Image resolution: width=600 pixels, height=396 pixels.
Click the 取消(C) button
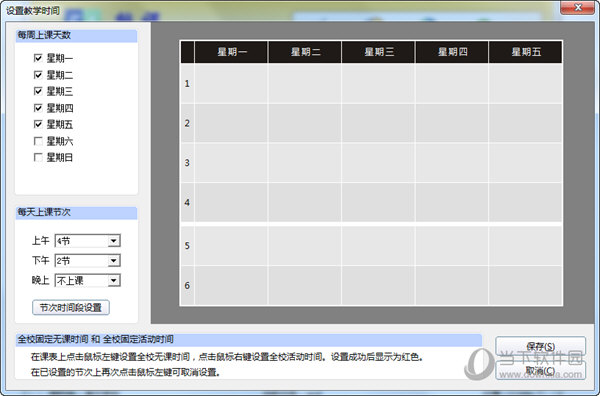coord(540,370)
